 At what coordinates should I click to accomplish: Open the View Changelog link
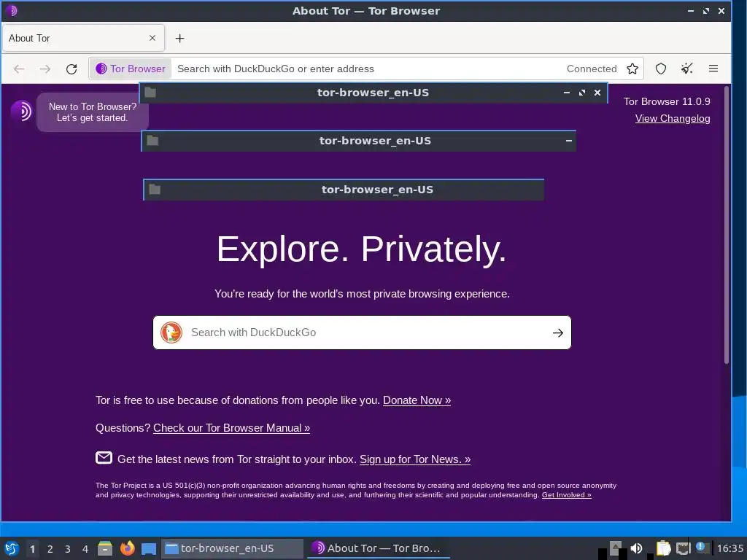[x=672, y=119]
